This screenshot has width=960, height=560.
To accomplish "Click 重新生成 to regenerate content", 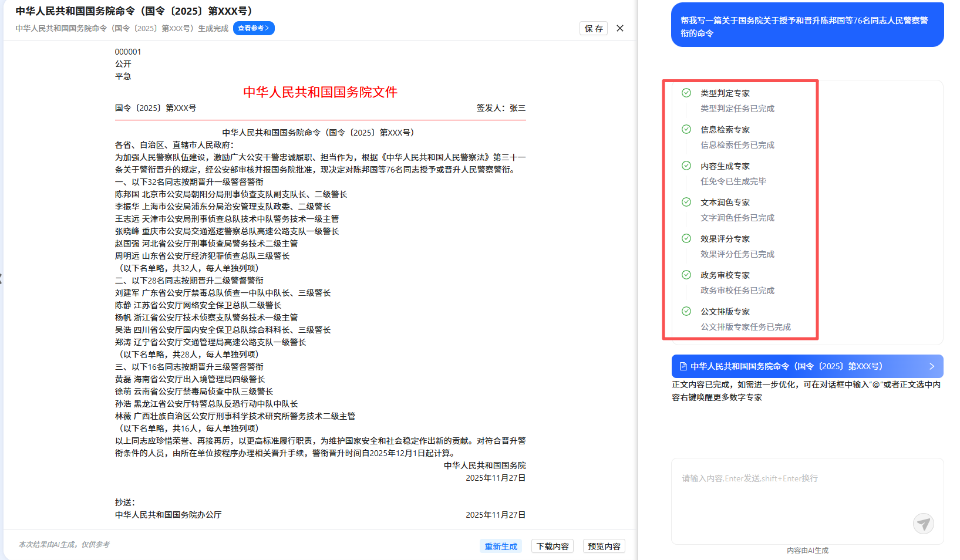I will pyautogui.click(x=500, y=546).
